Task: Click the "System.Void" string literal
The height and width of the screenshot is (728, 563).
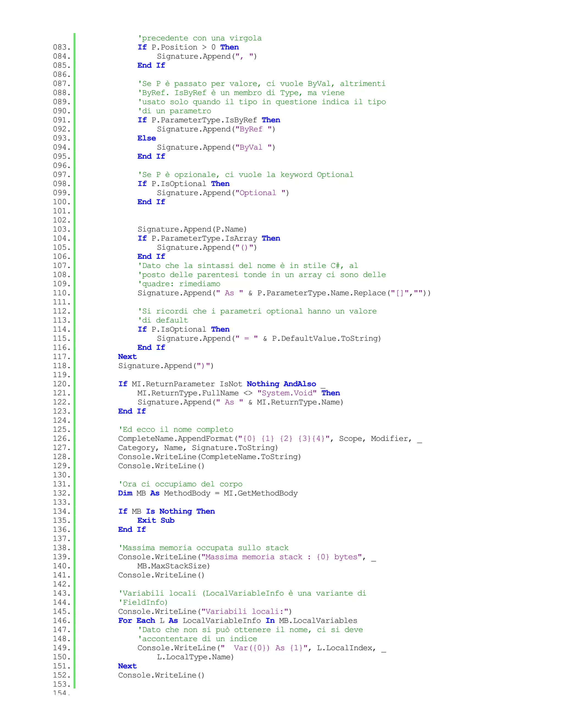Action: [287, 393]
